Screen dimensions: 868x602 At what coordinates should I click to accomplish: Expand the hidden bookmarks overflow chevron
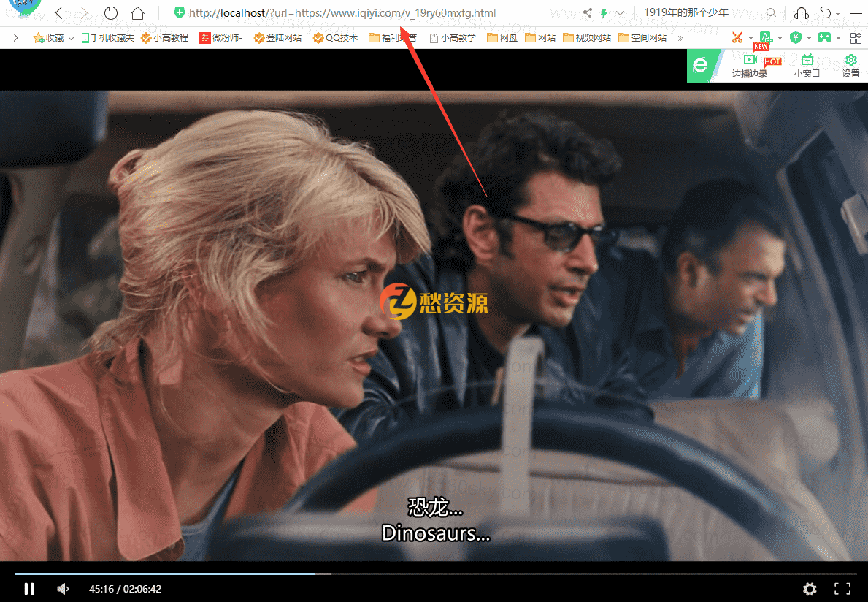(x=680, y=38)
